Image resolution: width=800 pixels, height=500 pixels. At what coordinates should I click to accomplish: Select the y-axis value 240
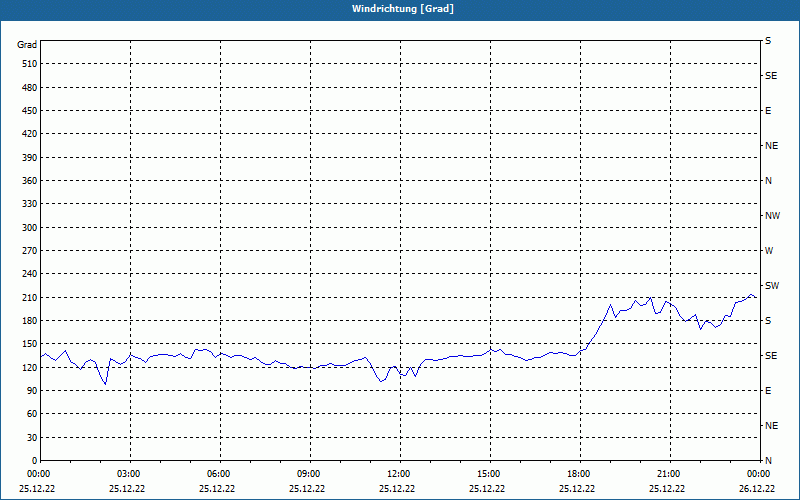point(30,274)
